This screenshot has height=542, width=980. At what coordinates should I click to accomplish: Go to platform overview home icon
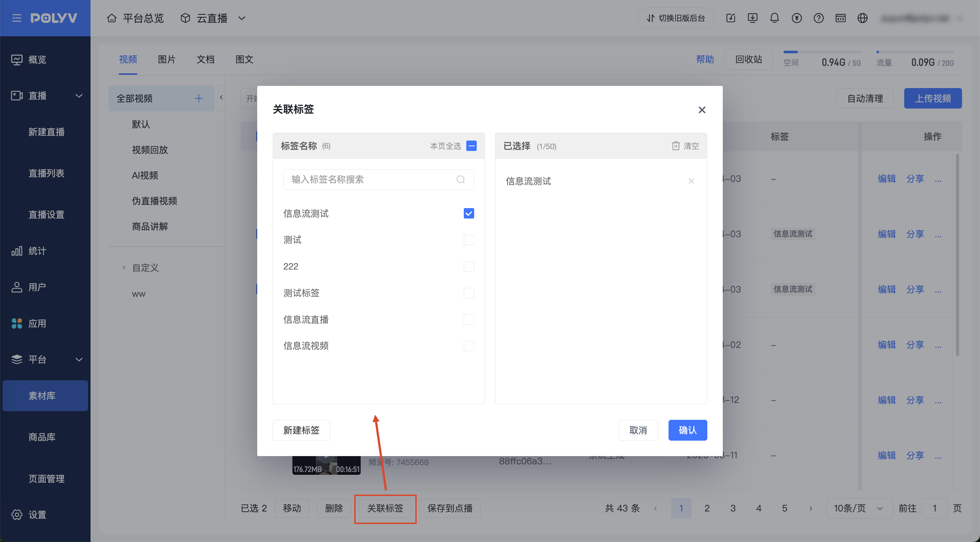[111, 18]
